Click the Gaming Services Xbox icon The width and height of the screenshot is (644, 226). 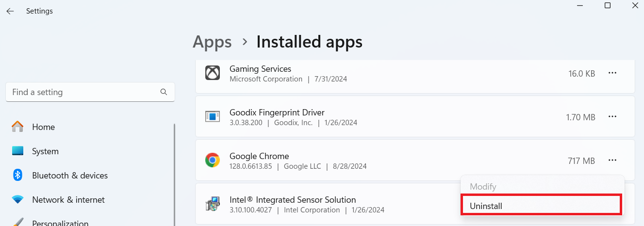tap(213, 73)
